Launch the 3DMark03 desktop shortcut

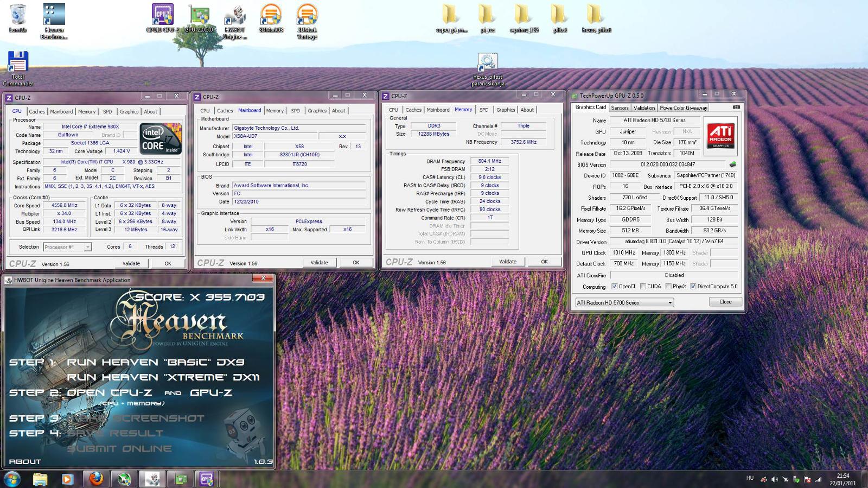tap(271, 18)
